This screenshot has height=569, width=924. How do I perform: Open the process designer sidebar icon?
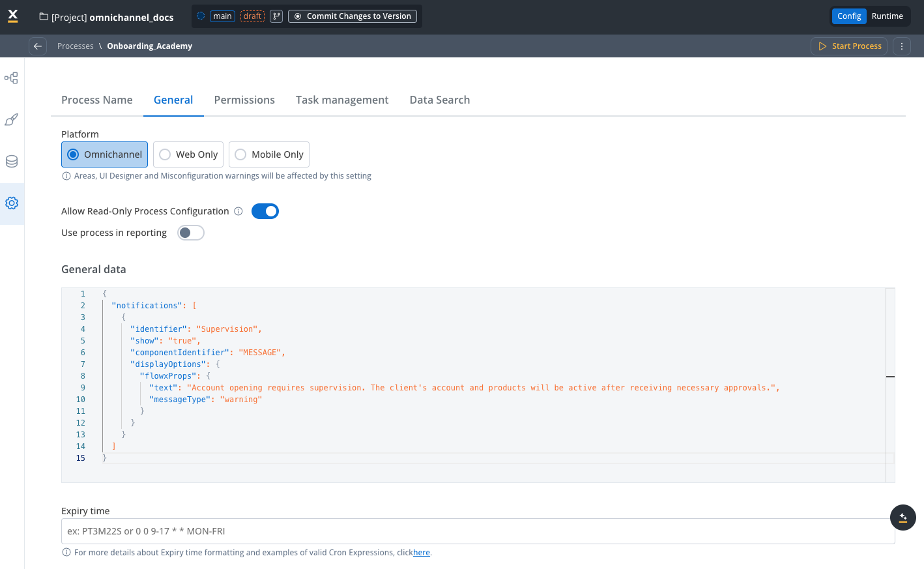11,78
